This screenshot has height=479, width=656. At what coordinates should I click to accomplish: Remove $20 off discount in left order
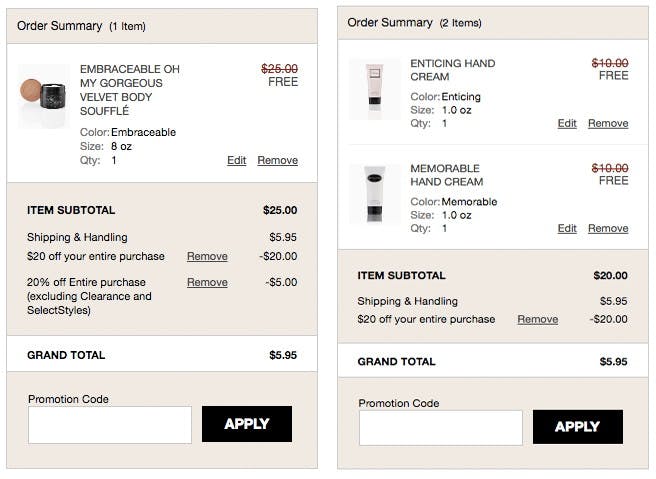(207, 256)
